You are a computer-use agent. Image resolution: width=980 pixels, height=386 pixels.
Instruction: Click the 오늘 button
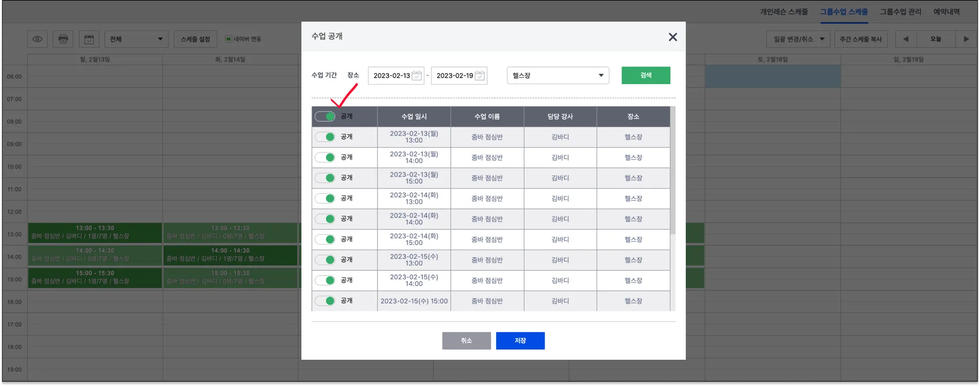[936, 39]
